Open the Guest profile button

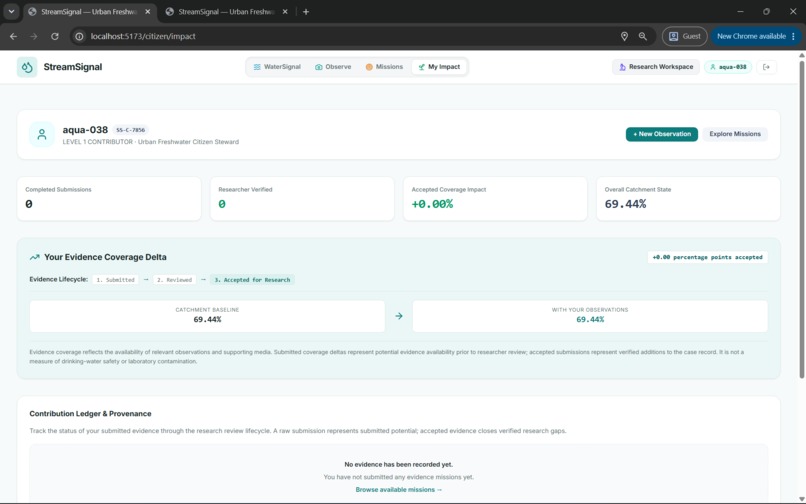tap(684, 37)
